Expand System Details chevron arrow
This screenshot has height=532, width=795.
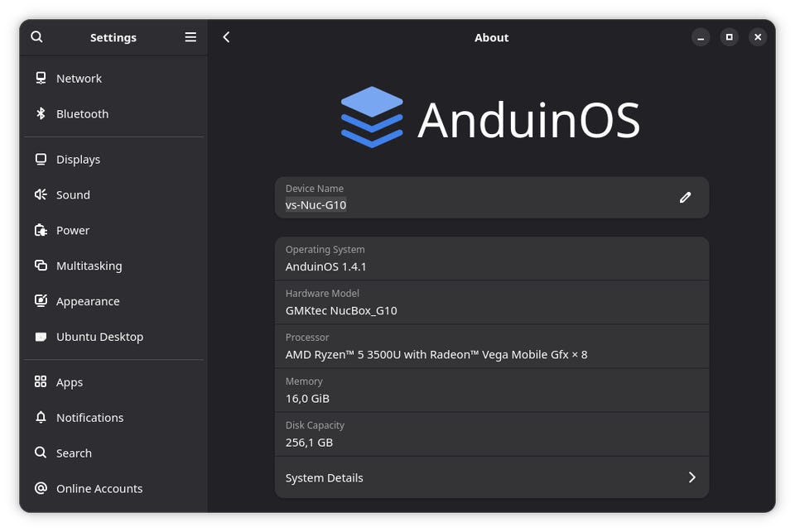click(x=692, y=477)
